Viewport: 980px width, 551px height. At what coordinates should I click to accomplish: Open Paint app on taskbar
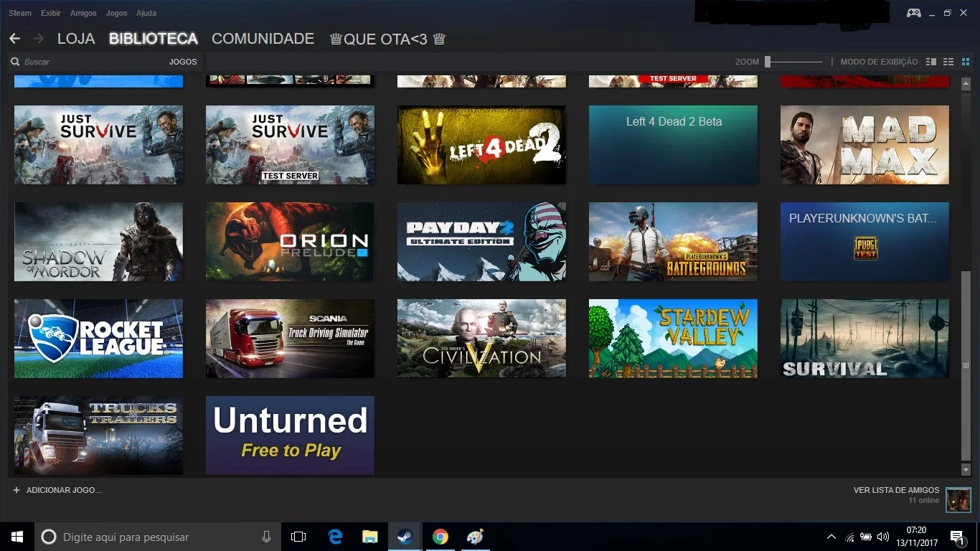click(475, 537)
